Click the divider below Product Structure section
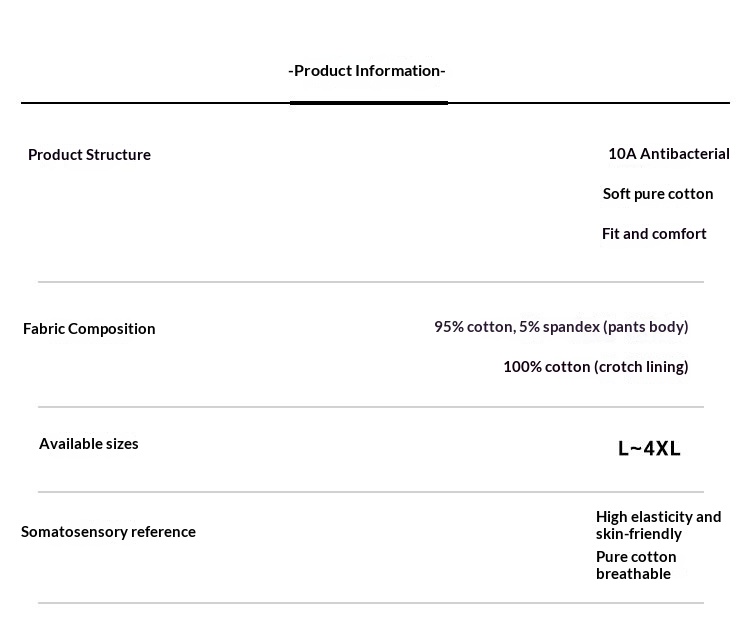This screenshot has height=624, width=750. [371, 282]
